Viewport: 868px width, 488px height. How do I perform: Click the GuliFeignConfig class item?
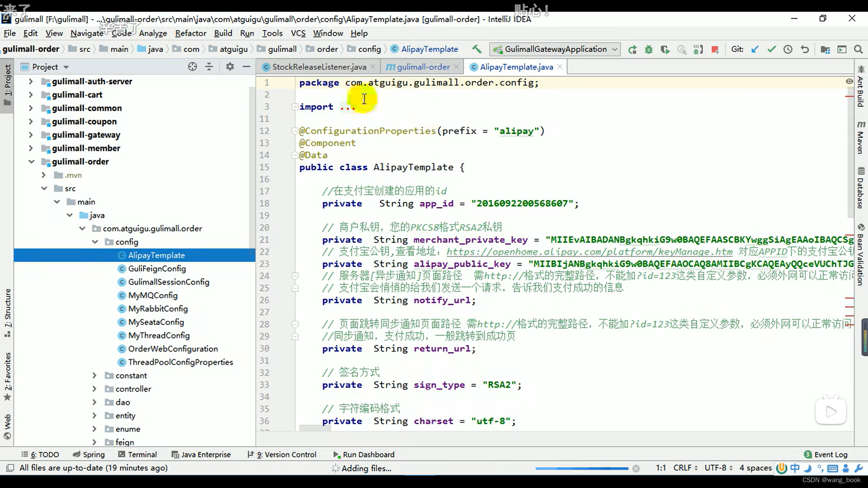pos(156,268)
